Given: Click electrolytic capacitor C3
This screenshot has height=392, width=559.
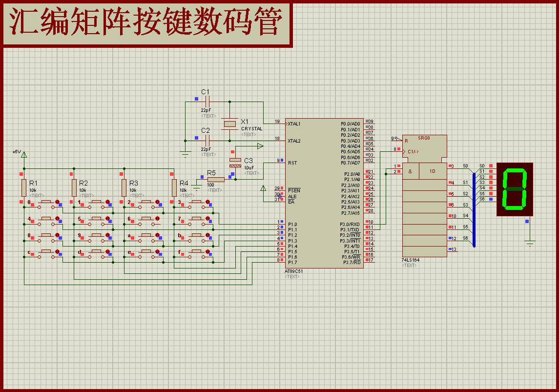Looking at the screenshot, I should [235, 163].
